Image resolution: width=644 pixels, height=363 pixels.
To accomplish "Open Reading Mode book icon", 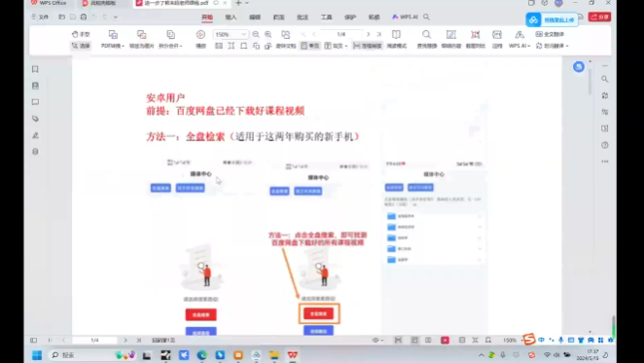I will pyautogui.click(x=396, y=39).
